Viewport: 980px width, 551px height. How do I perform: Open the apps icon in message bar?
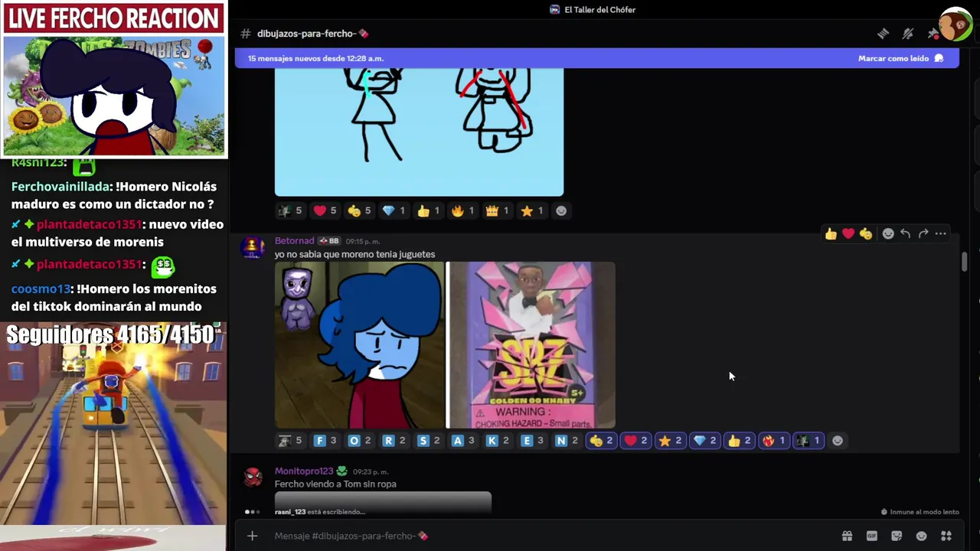[x=946, y=536]
